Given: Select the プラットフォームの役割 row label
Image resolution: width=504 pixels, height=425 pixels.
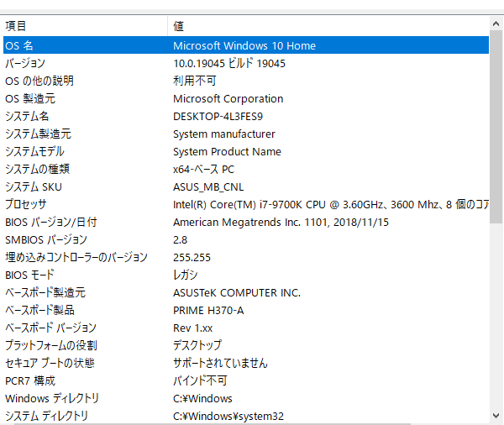Looking at the screenshot, I should click(x=51, y=345).
